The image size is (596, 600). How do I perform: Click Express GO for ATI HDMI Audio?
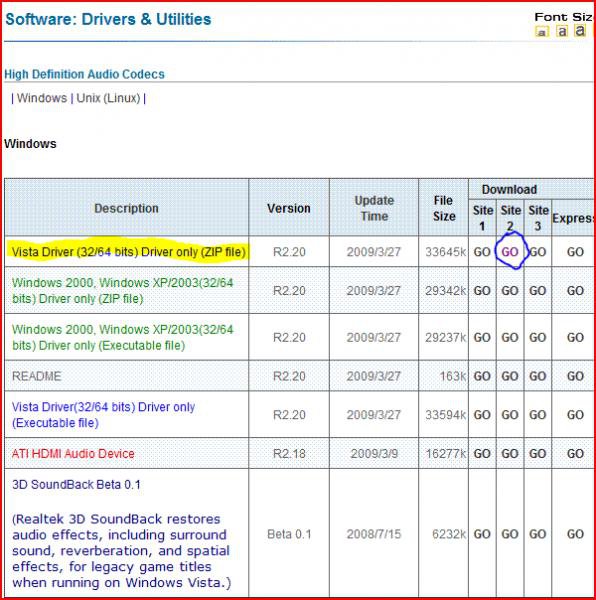pyautogui.click(x=575, y=454)
